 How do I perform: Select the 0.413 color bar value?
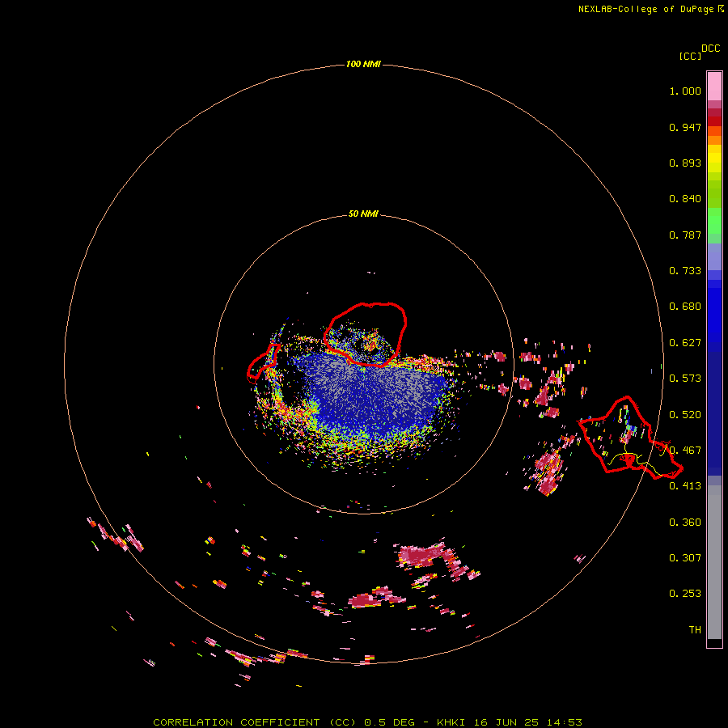point(685,486)
